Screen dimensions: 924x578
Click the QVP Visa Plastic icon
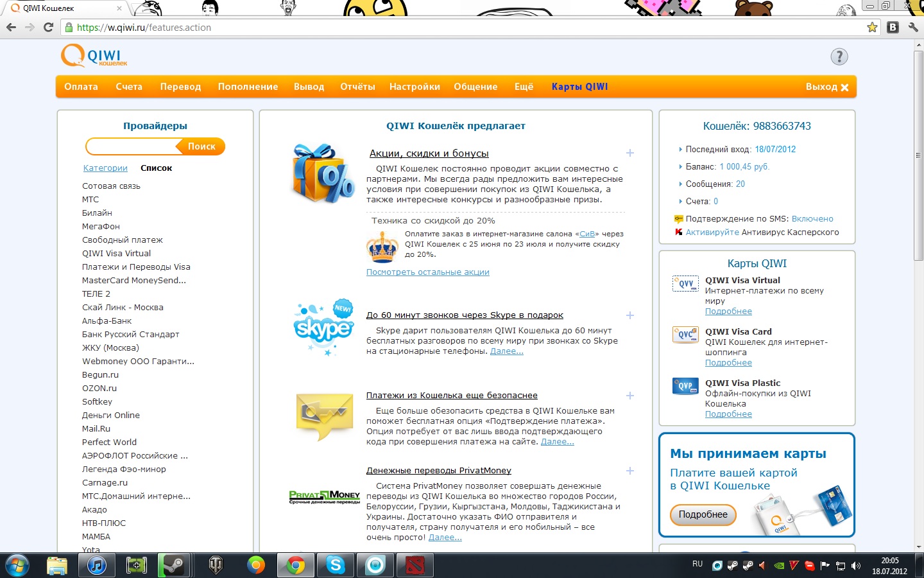pos(685,386)
